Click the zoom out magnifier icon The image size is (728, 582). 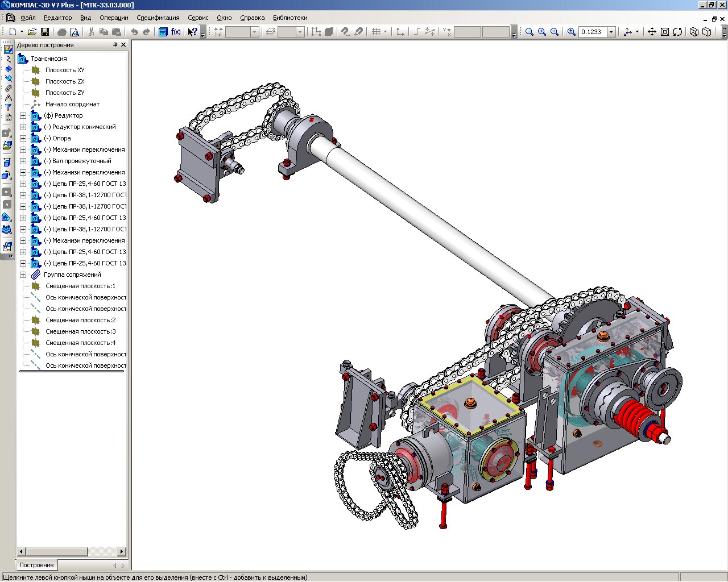[x=555, y=32]
